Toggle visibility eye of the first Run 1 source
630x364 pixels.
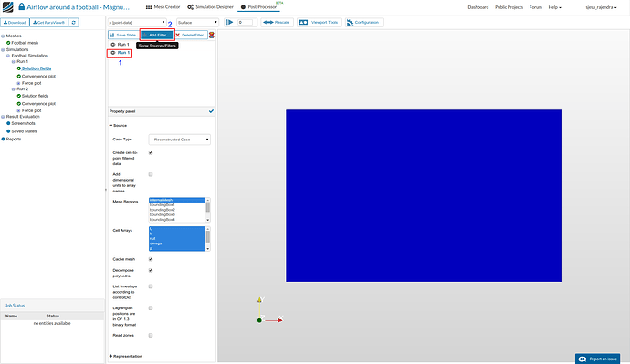pos(113,44)
